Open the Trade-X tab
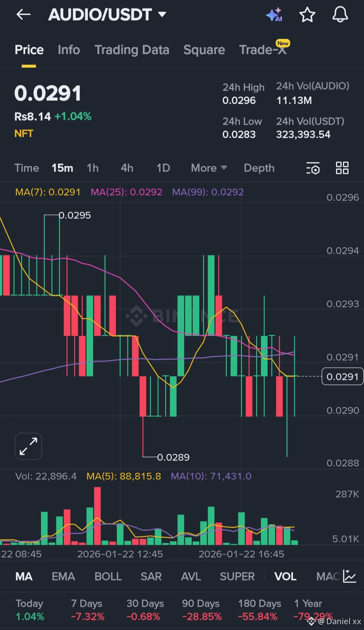 (263, 50)
